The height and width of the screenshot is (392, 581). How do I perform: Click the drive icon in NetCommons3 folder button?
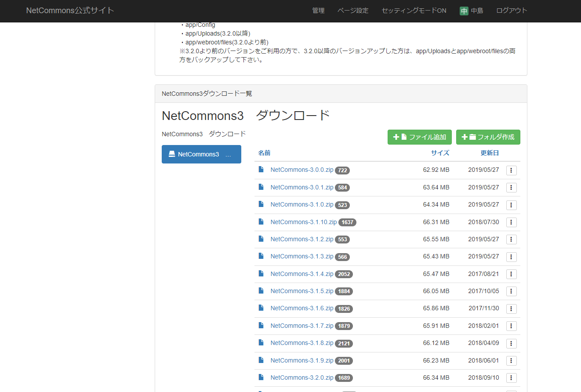click(172, 154)
